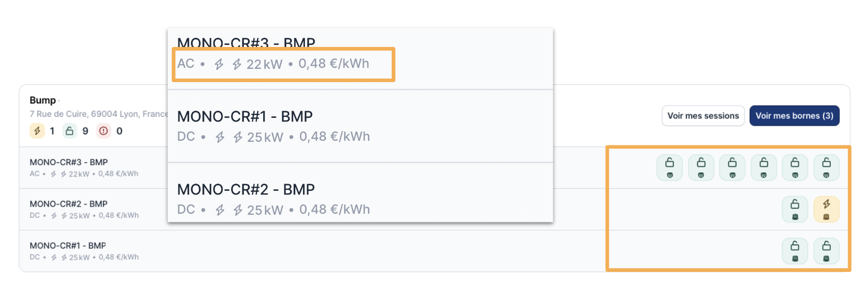Viewport: 868px width, 302px height.
Task: Select first connector in MONO-CR#3 row
Action: point(670,167)
